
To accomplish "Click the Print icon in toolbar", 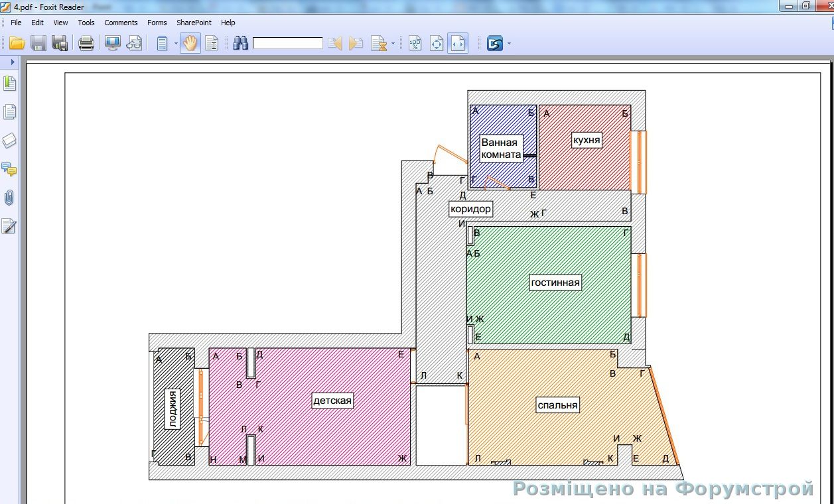I will tap(86, 44).
